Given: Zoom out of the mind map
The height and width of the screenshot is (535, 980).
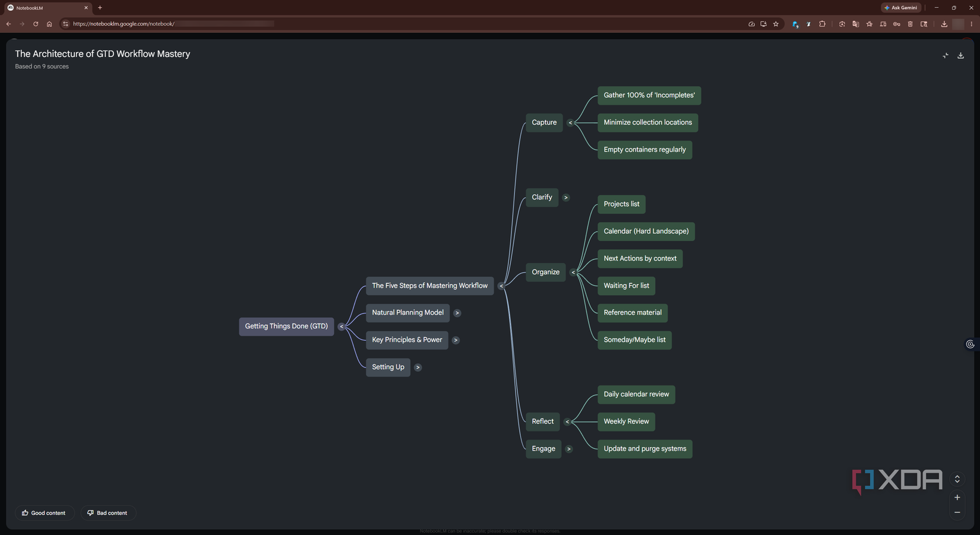Looking at the screenshot, I should (957, 512).
